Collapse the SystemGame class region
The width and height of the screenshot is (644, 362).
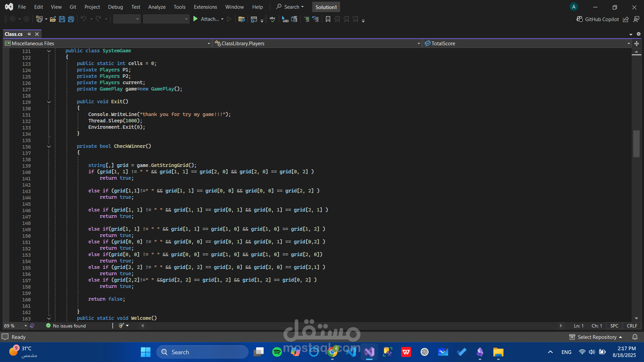click(x=49, y=51)
